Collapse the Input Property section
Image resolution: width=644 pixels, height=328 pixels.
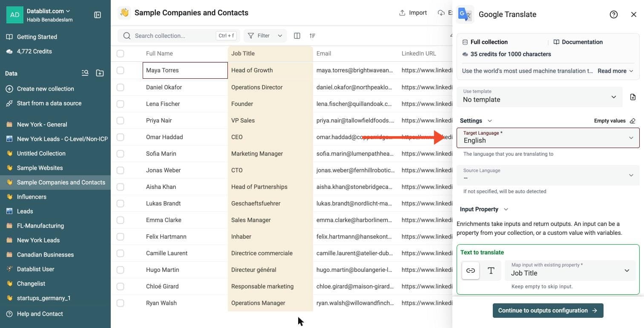(484, 209)
